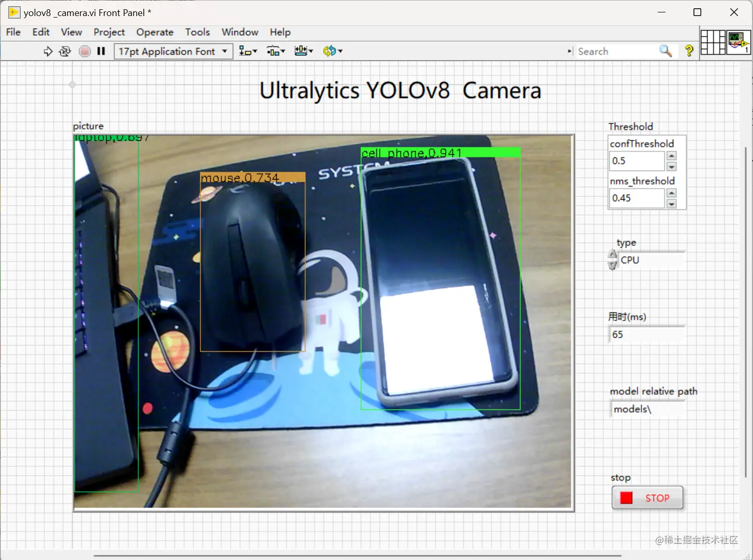Screen dimensions: 753x560
Task: Click the VI icon in top right
Action: coord(739,42)
